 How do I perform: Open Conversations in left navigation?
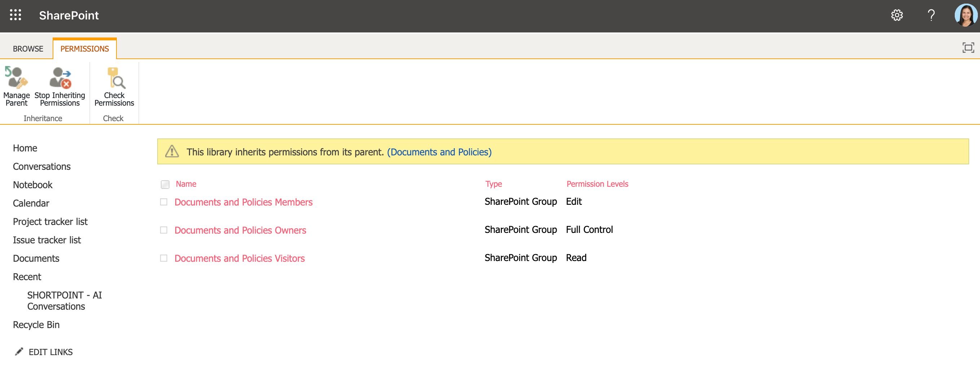(42, 166)
